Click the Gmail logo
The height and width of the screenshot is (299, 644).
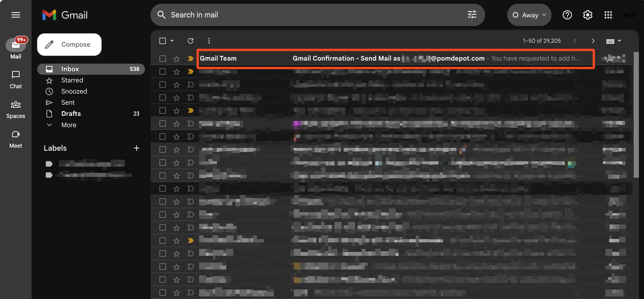pyautogui.click(x=65, y=15)
